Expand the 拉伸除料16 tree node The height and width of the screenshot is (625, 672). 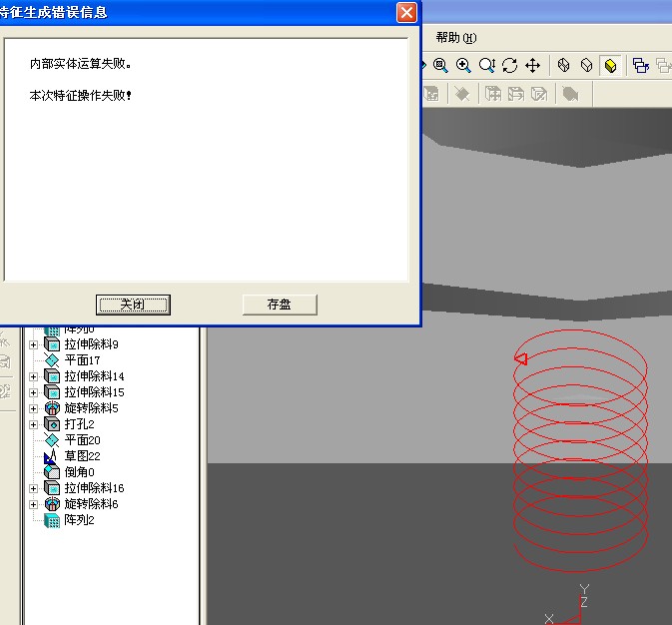33,488
